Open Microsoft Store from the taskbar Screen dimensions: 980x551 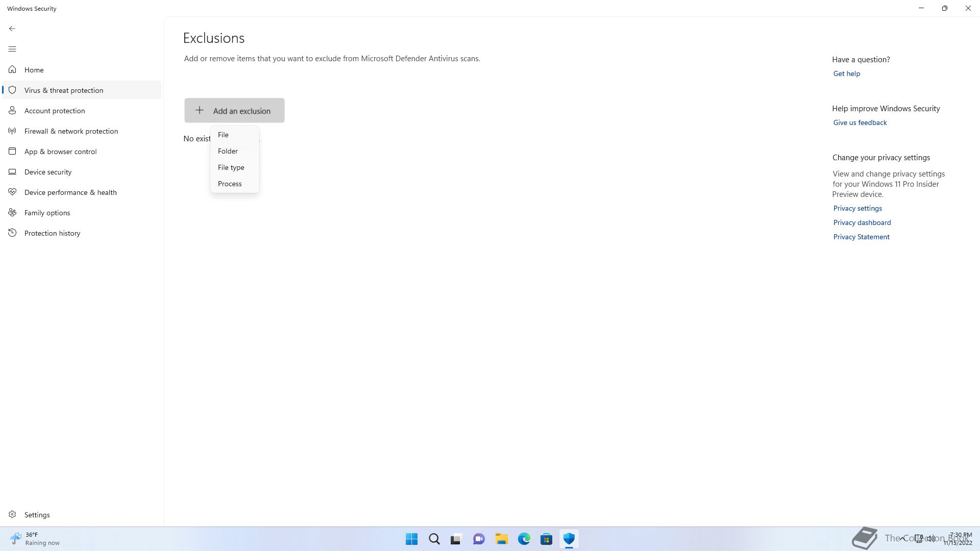pos(546,539)
